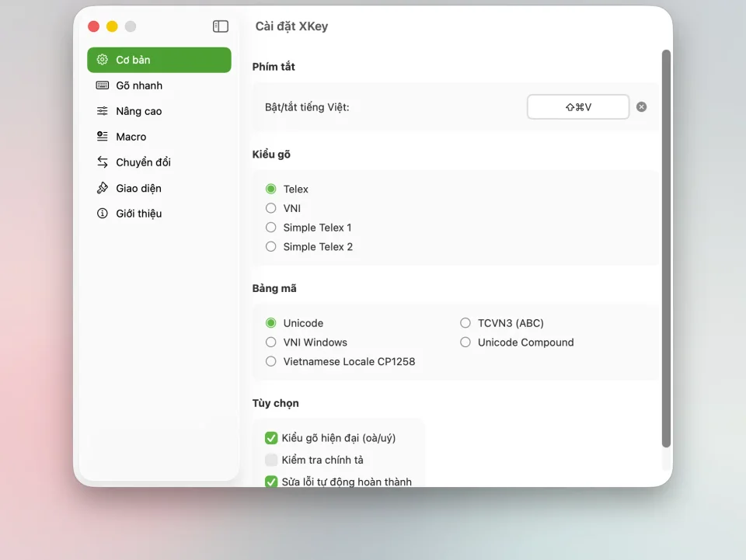Select Unicode code table
Viewport: 746px width, 560px height.
click(270, 323)
